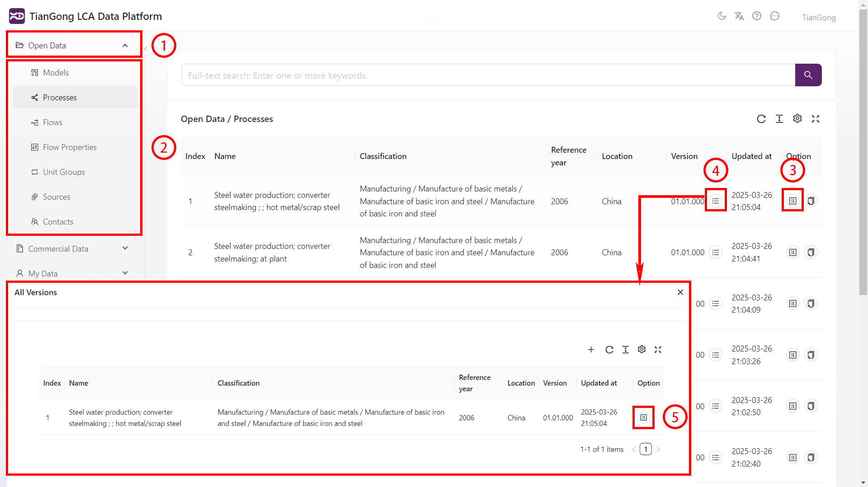Change table density in All Versions panel

click(625, 350)
